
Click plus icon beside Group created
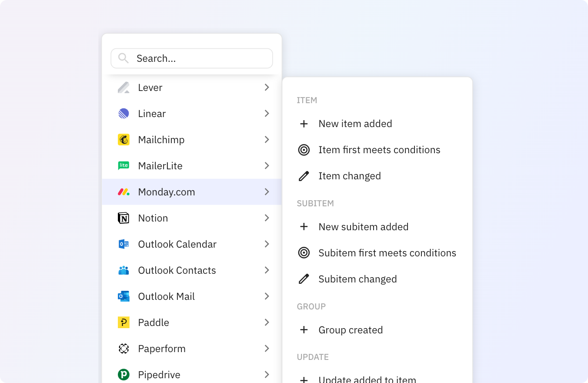coord(304,330)
